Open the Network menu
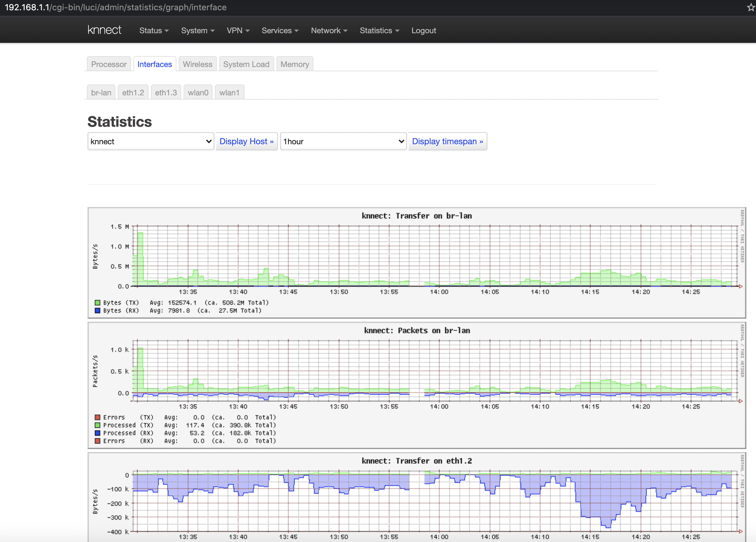The height and width of the screenshot is (542, 756). [x=329, y=30]
